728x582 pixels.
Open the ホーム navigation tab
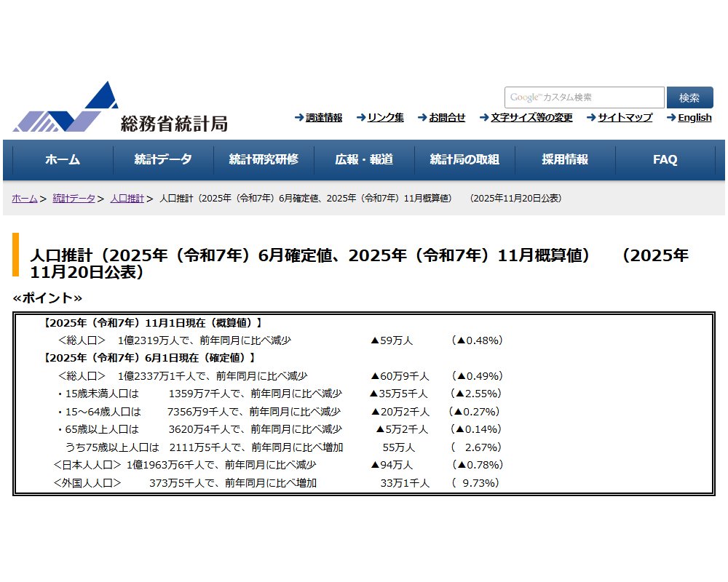tap(63, 160)
